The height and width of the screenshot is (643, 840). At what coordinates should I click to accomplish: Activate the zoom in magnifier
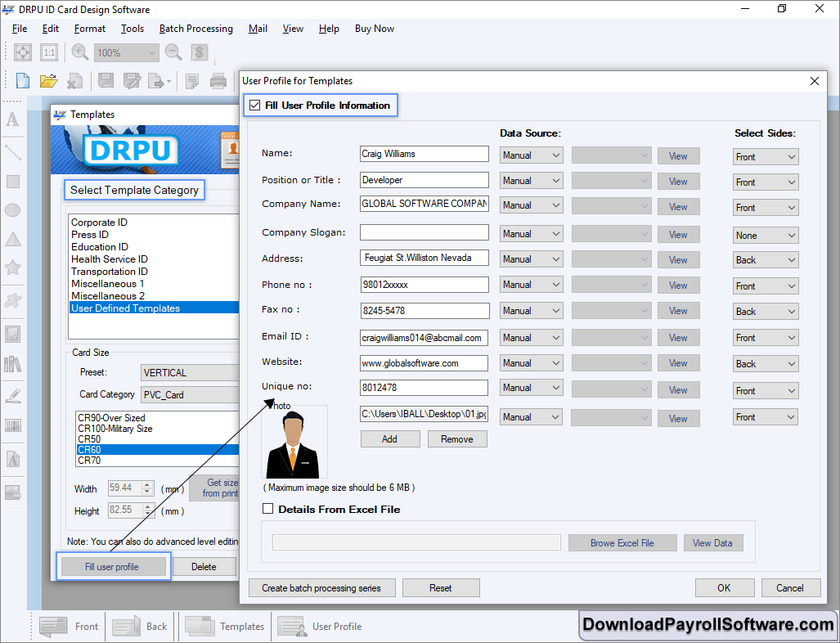pos(79,52)
